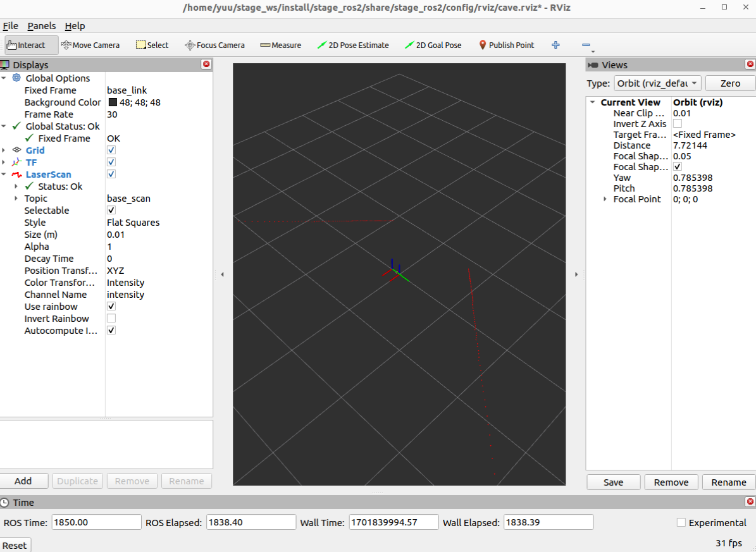The height and width of the screenshot is (552, 756).
Task: Collapse the Global Options tree
Action: pos(4,78)
